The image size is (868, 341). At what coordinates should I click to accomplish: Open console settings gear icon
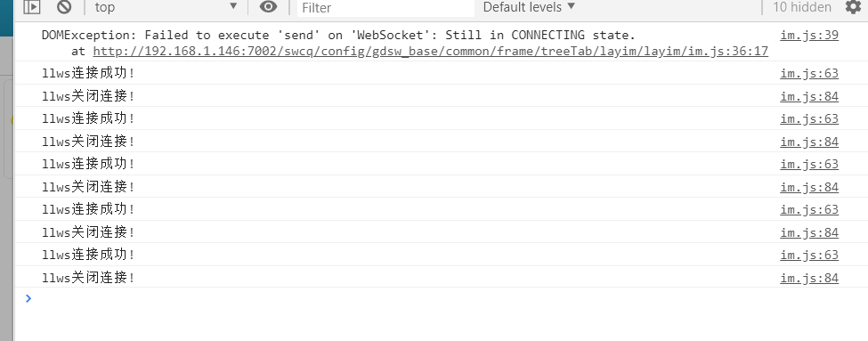tap(853, 7)
